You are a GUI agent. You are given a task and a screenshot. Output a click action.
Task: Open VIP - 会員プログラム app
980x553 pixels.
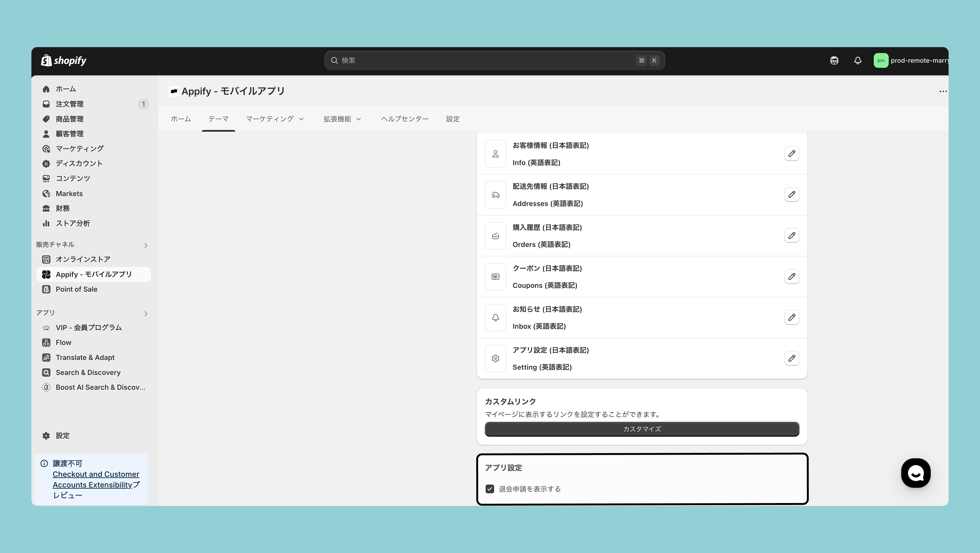click(x=94, y=328)
